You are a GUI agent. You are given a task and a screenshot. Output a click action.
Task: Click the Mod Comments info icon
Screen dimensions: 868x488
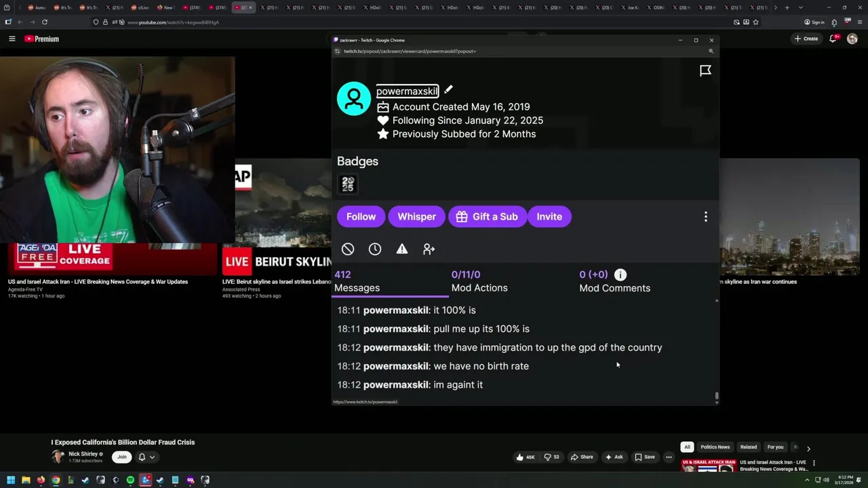tap(620, 274)
